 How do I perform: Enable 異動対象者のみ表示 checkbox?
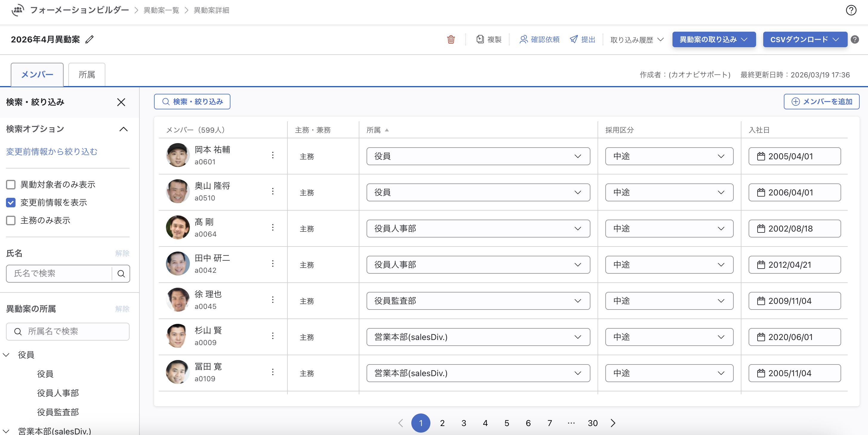(11, 184)
